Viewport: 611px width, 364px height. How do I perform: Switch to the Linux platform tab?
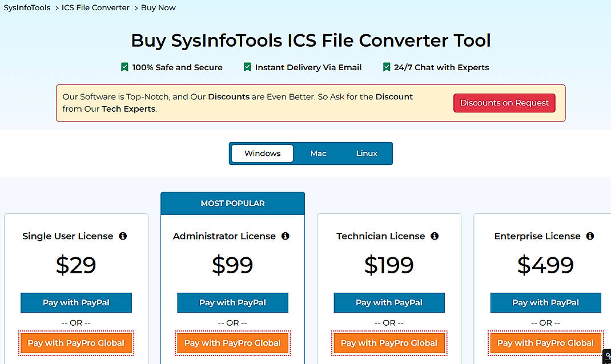[x=367, y=153]
